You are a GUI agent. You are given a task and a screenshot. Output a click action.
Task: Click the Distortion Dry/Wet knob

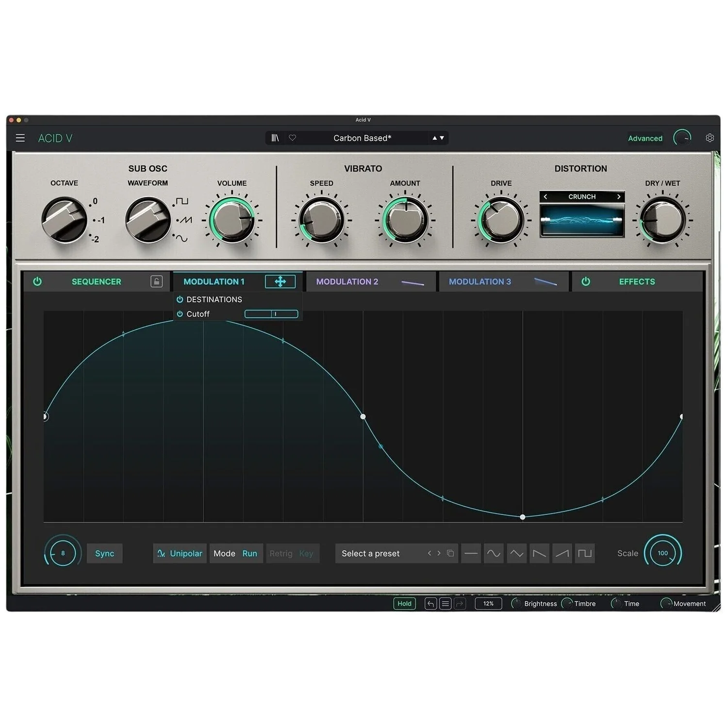tap(662, 220)
